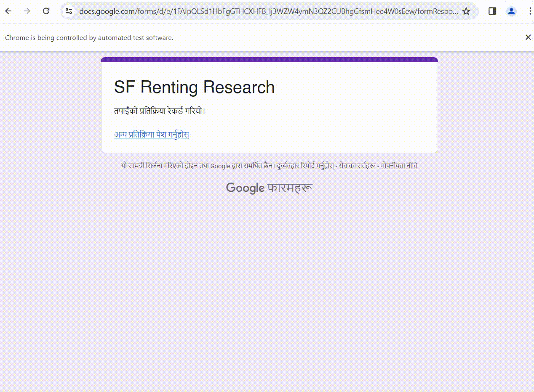Click the तपाईंको प्रतिक्रिया रेकर्ड गरियो message
This screenshot has width=534, height=392.
tap(160, 111)
